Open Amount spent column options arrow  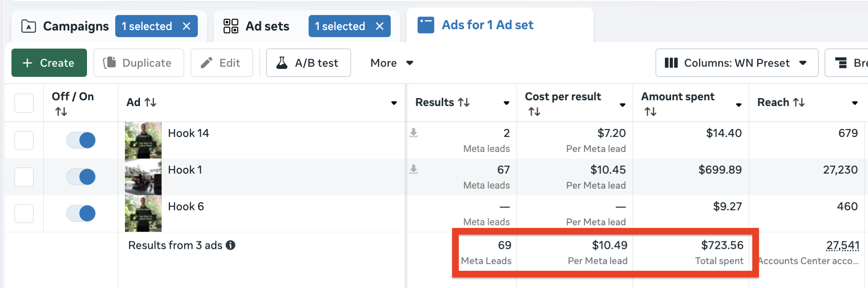[738, 105]
